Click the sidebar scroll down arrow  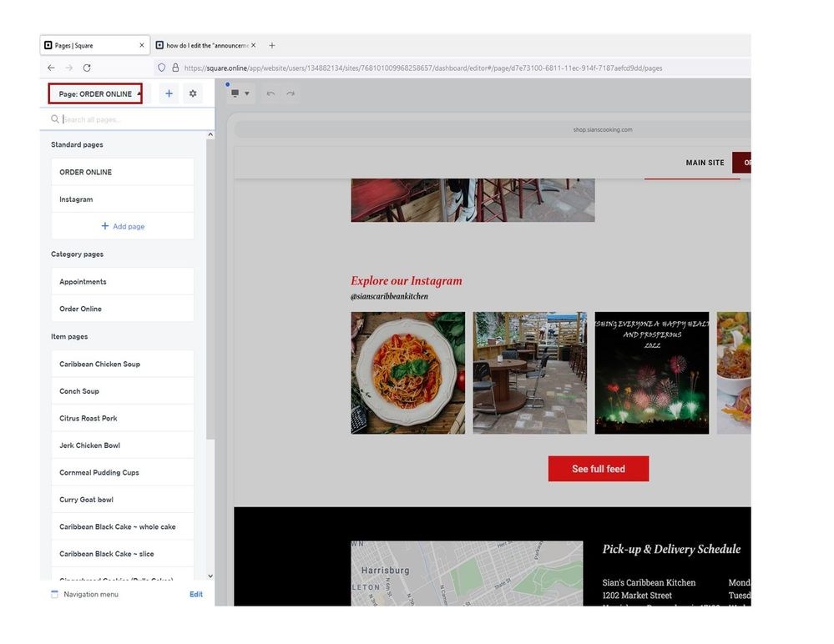click(210, 576)
